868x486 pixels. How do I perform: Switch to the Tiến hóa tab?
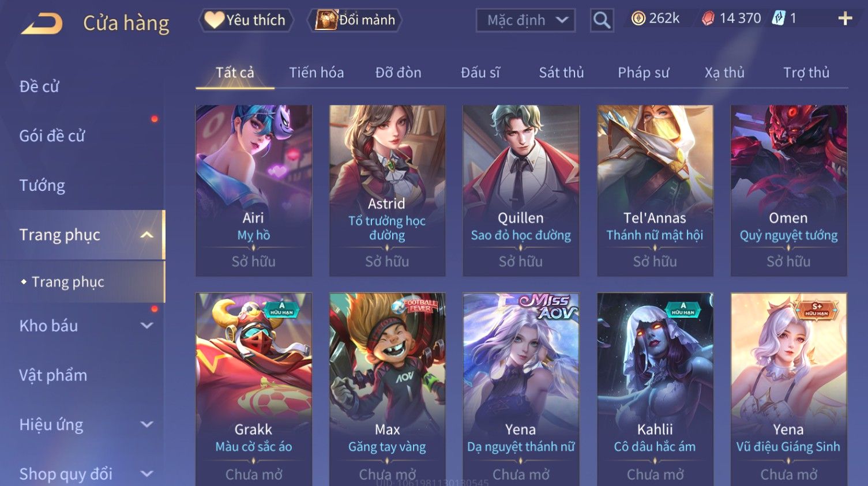pos(316,73)
